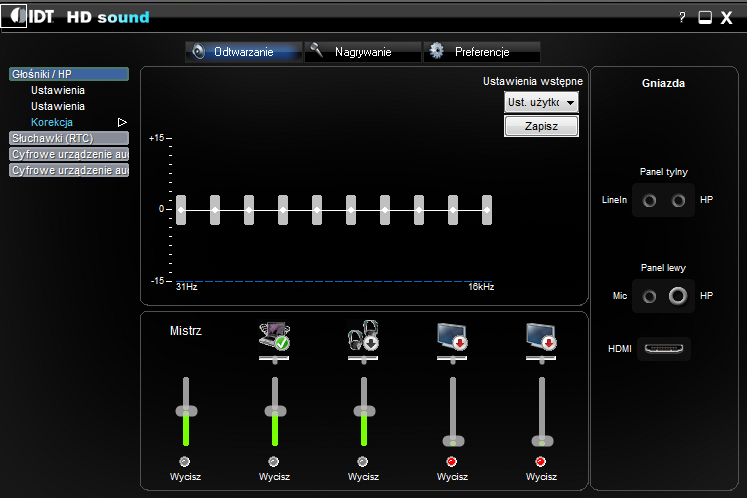Open the first Ustawienia sidebar item
Viewport: 747px width, 498px height.
pos(58,90)
